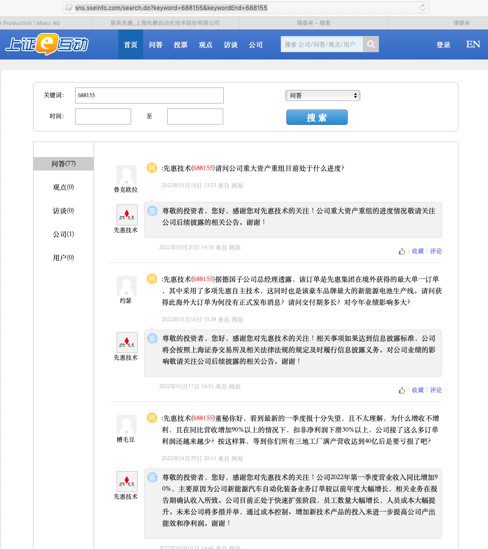Image resolution: width=488 pixels, height=549 pixels.
Task: Click 先惠技术 name under first reply avatar
Action: click(x=125, y=230)
